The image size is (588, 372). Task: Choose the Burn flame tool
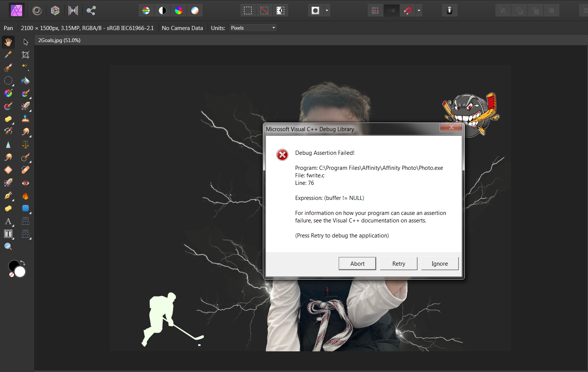(26, 196)
